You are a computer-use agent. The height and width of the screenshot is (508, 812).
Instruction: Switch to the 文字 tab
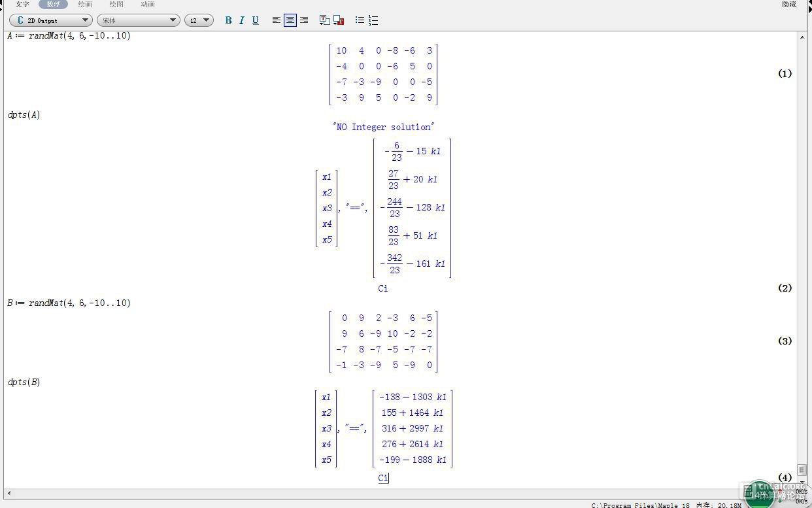tap(22, 4)
